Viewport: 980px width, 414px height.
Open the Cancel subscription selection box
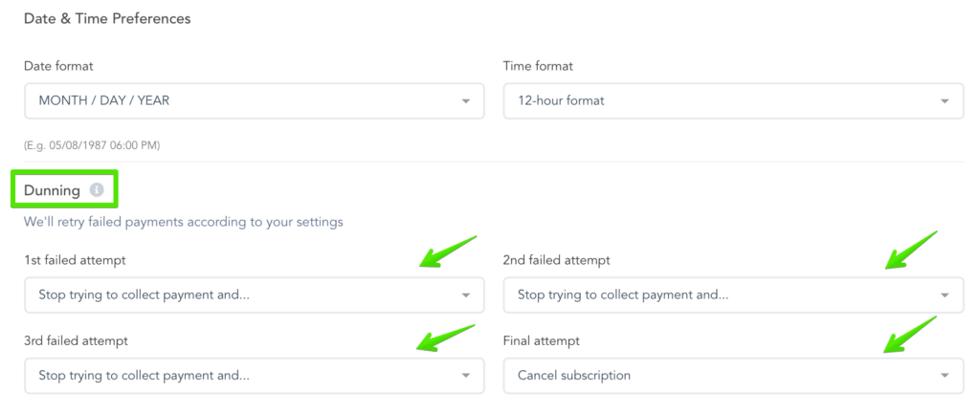(x=732, y=376)
